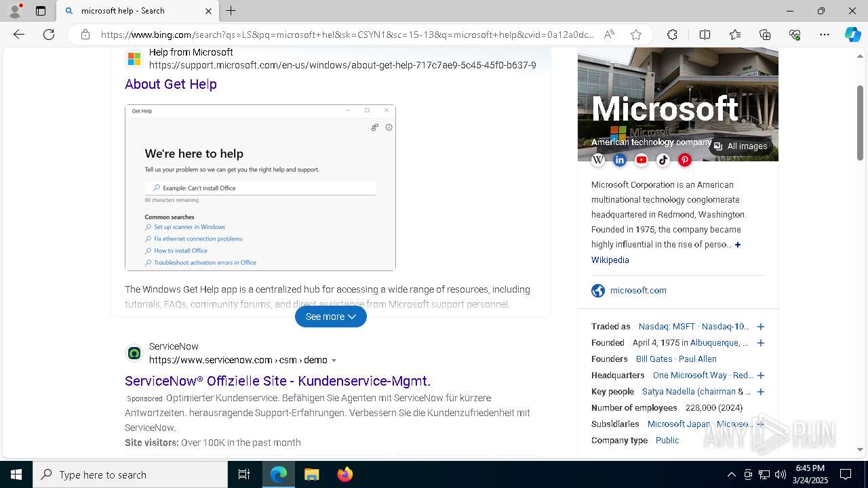Open the Paul Allen founder link
Viewport: 868px width, 488px height.
pyautogui.click(x=698, y=359)
